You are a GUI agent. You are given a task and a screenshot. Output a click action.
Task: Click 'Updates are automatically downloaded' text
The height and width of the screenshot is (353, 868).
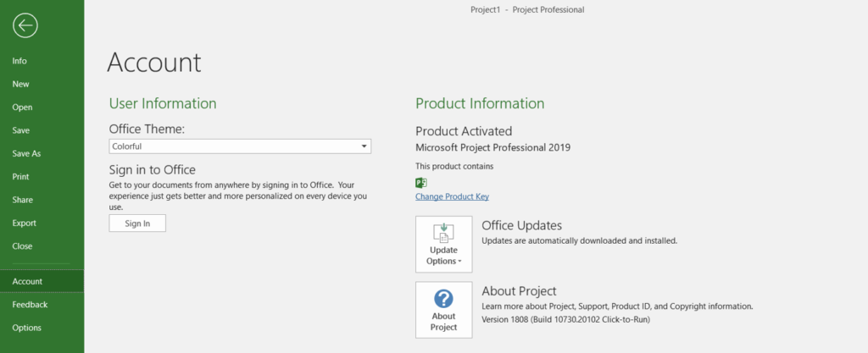(x=580, y=241)
